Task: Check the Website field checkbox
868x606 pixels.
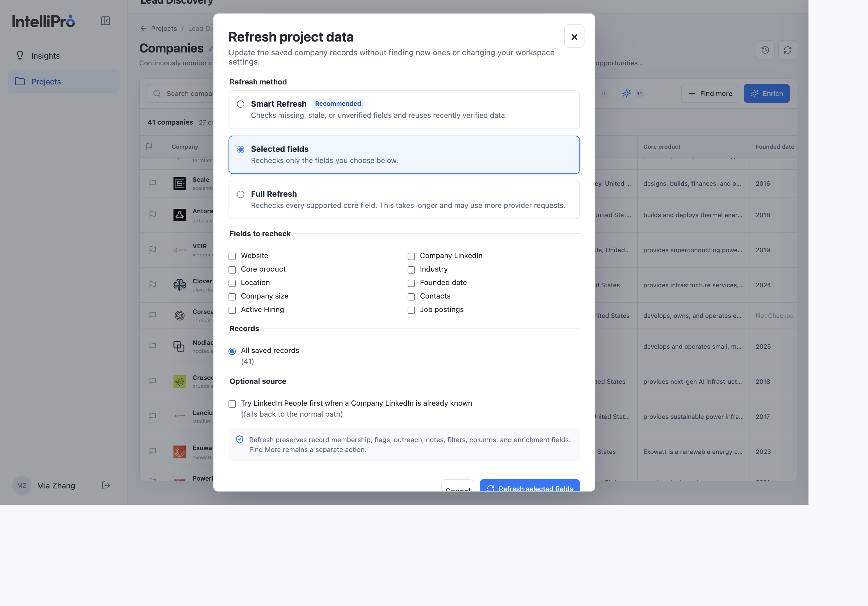Action: 232,256
